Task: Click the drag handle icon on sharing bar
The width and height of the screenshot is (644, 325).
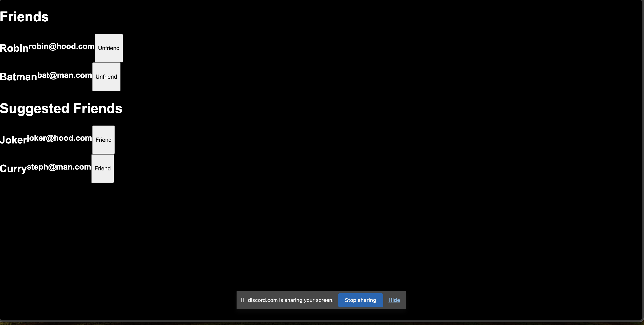Action: [242, 300]
